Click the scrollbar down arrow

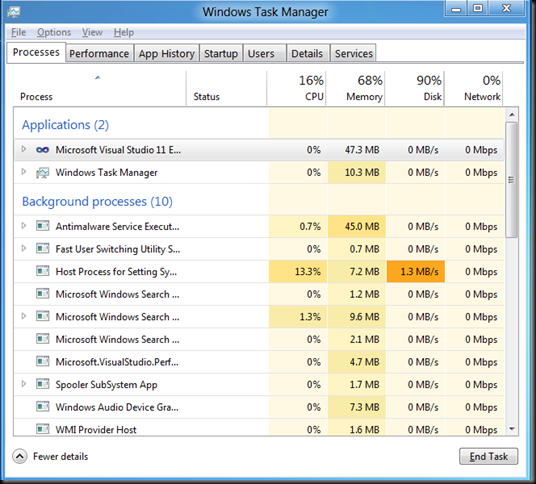tap(512, 429)
